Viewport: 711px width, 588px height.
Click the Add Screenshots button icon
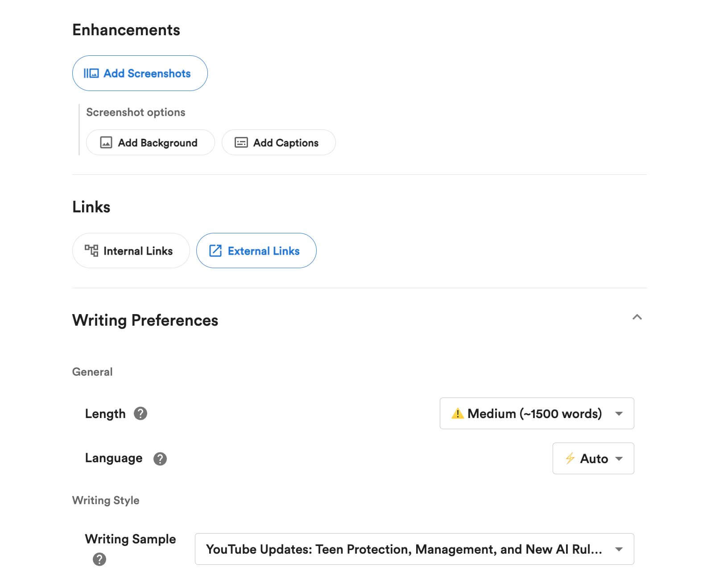click(92, 73)
